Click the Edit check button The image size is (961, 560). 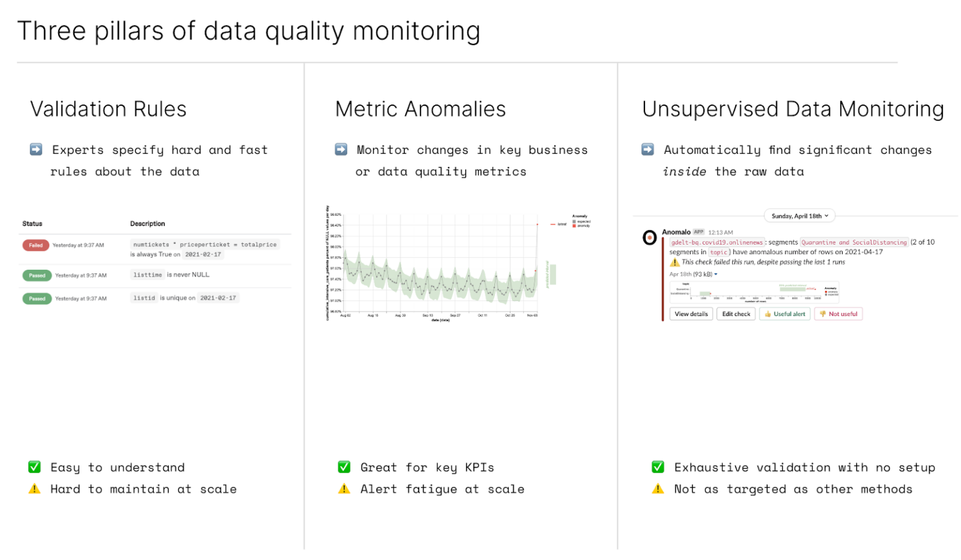coord(736,313)
